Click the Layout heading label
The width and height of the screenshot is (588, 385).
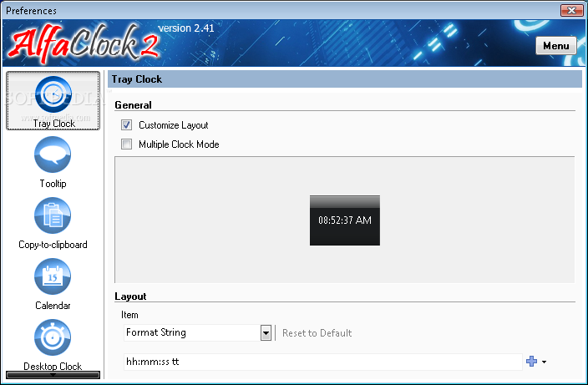pyautogui.click(x=130, y=296)
